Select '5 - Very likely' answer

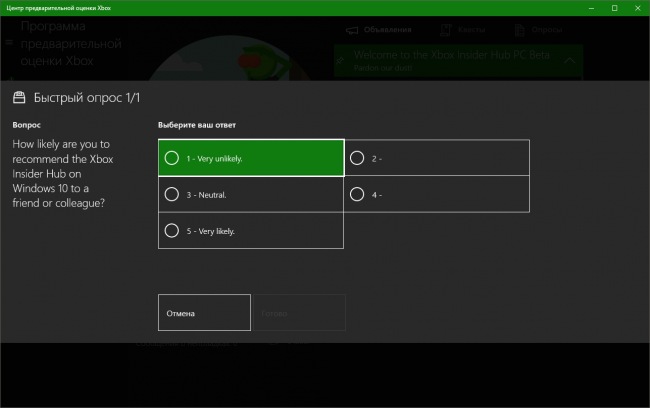coord(251,231)
